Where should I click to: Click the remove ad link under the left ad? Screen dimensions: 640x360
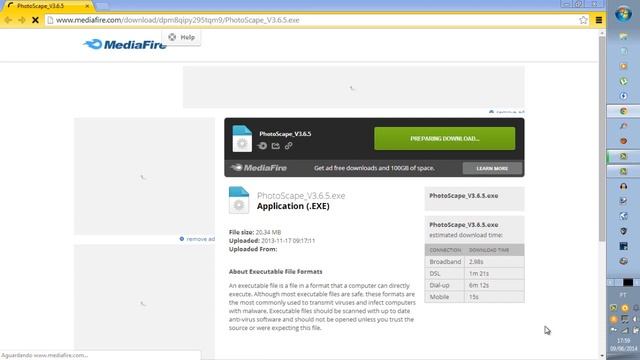[x=197, y=239]
